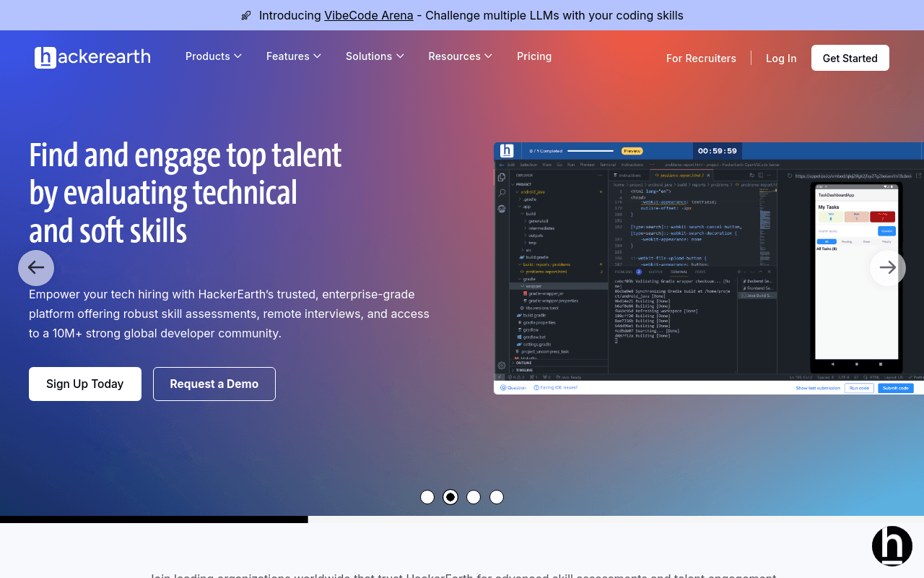
Task: Go to previous carousel slide arrow
Action: pos(36,268)
